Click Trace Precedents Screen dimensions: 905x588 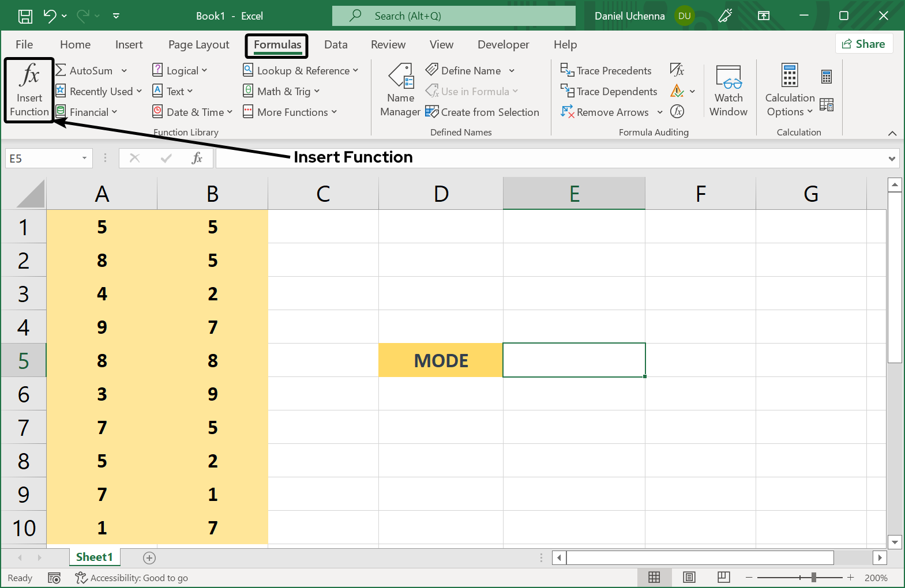606,71
